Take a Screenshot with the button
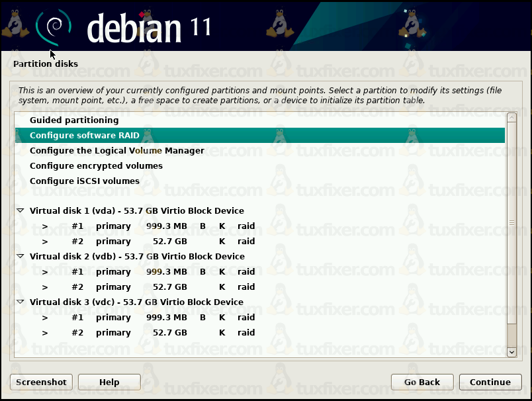 point(41,382)
